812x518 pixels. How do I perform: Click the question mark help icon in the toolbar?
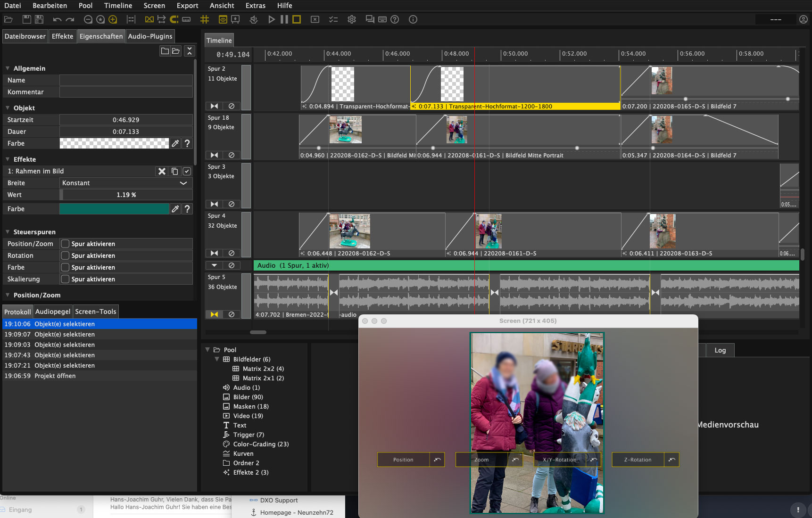coord(395,19)
